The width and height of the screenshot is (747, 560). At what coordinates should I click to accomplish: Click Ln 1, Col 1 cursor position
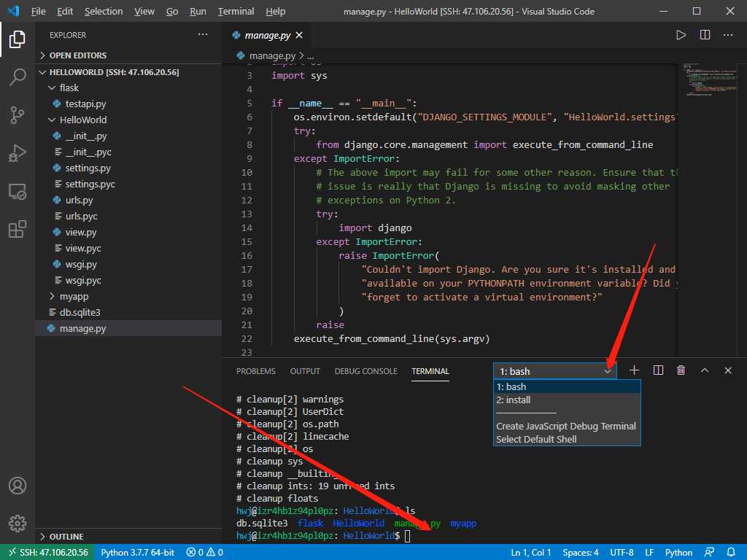531,553
